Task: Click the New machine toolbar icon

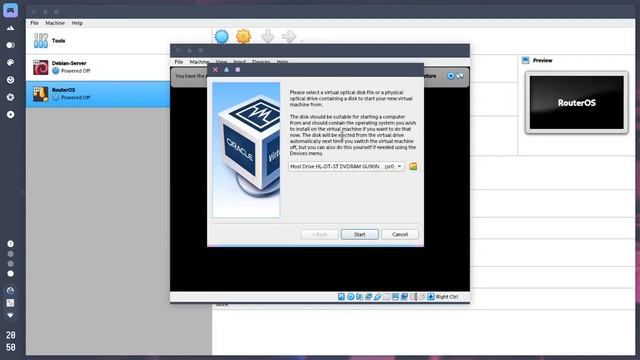Action: pyautogui.click(x=222, y=37)
